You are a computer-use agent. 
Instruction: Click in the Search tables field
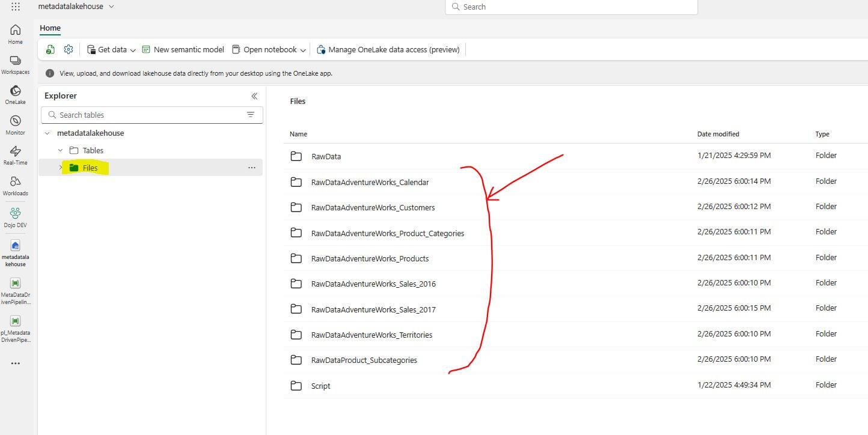(x=151, y=115)
